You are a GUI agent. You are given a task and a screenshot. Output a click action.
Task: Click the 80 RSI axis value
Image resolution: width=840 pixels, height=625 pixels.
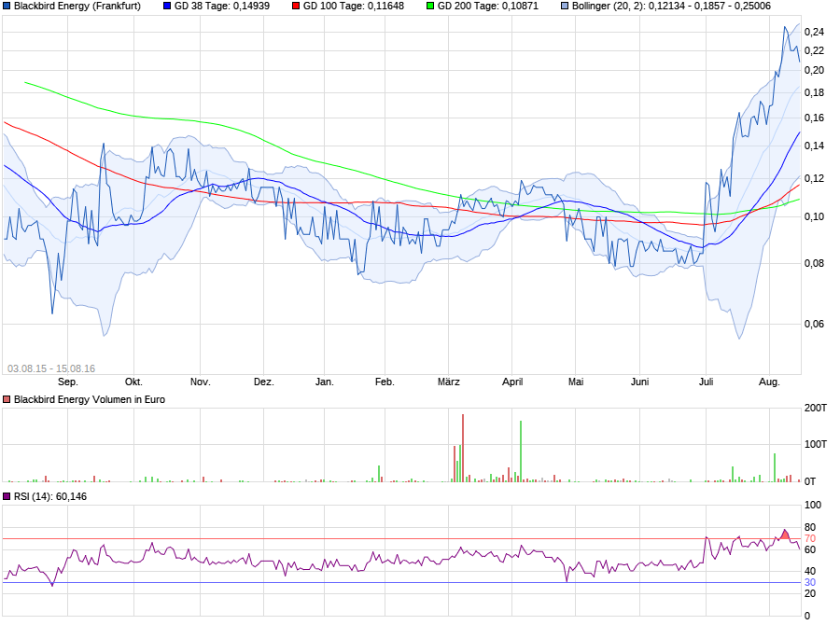810,528
